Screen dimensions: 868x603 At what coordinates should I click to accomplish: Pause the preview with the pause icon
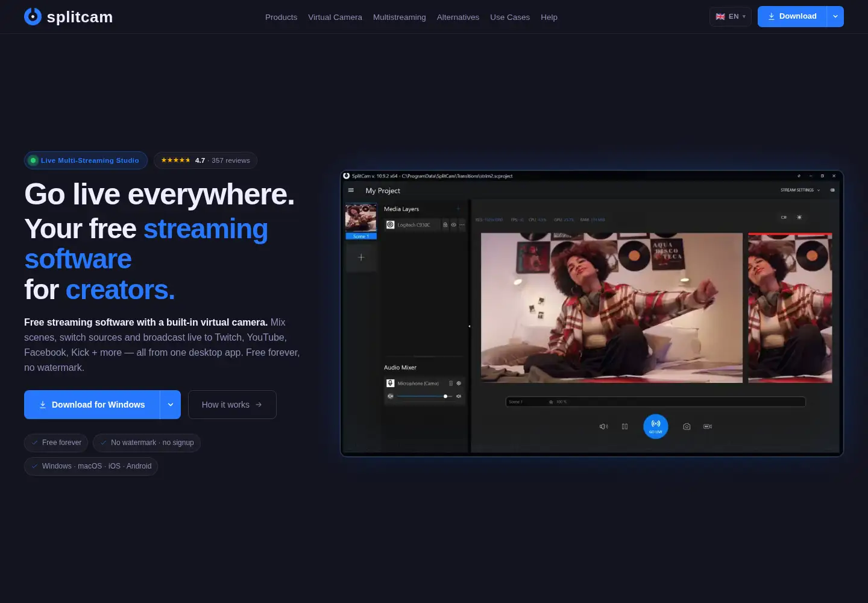tap(625, 426)
